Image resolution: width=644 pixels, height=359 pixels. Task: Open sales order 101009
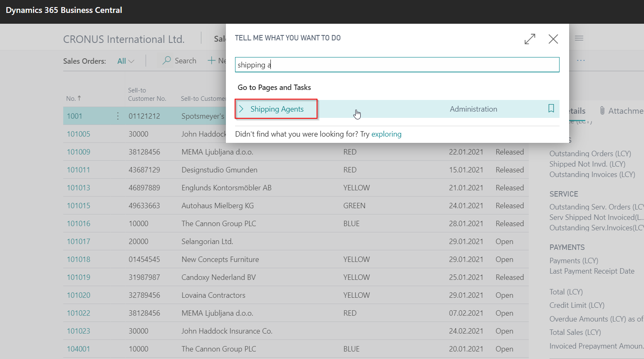(79, 152)
